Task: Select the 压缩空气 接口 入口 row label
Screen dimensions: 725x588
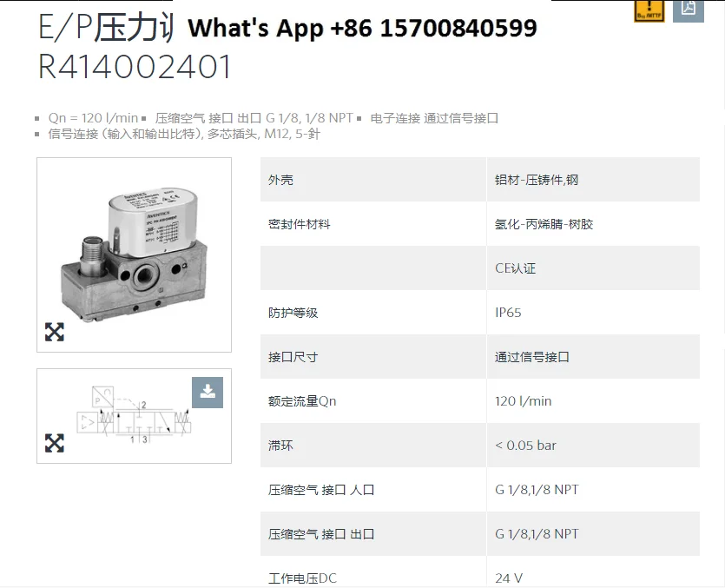Action: pos(321,490)
